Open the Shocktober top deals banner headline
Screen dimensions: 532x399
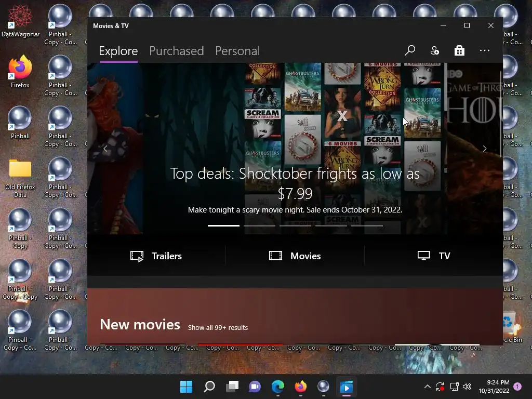(295, 183)
